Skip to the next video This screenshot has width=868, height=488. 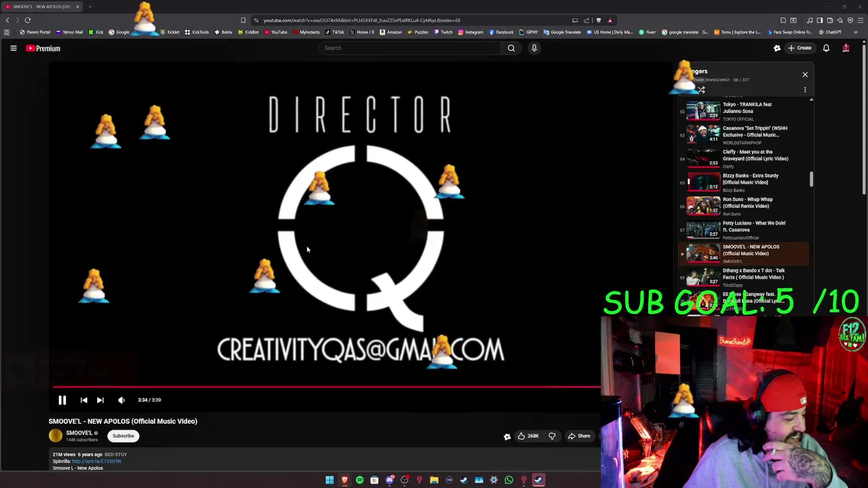click(100, 400)
